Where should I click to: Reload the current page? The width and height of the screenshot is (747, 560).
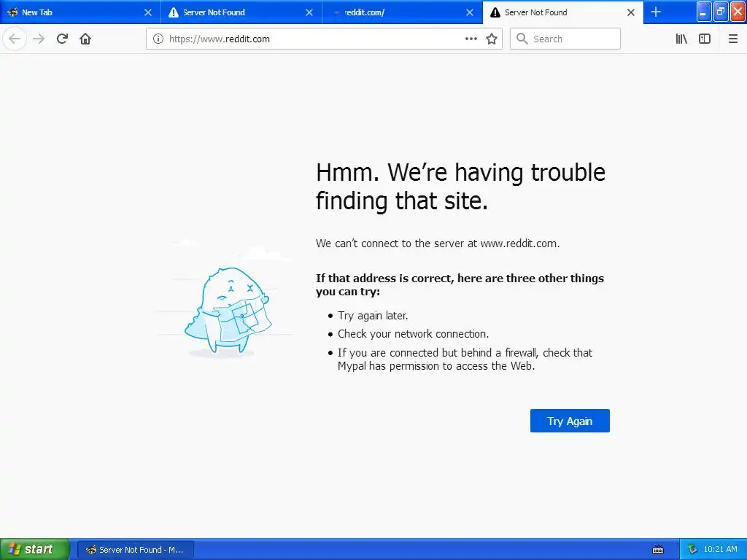[x=62, y=39]
